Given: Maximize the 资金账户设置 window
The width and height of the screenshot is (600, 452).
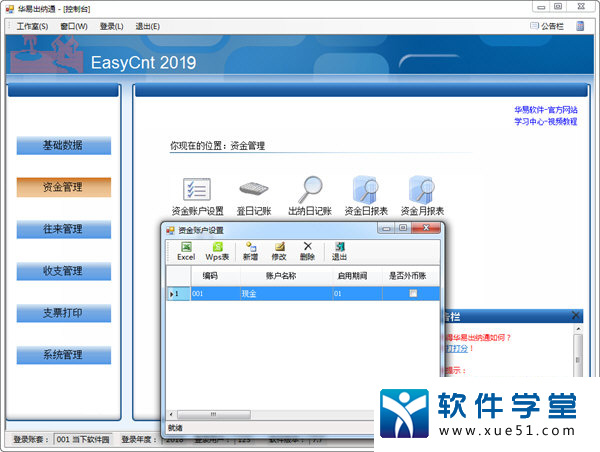Looking at the screenshot, I should coord(403,228).
